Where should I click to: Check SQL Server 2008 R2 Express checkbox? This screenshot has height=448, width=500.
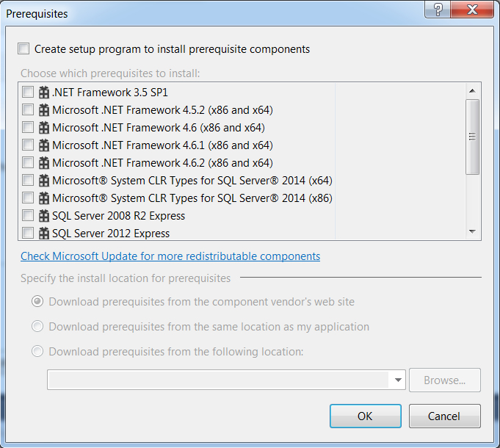tap(28, 215)
